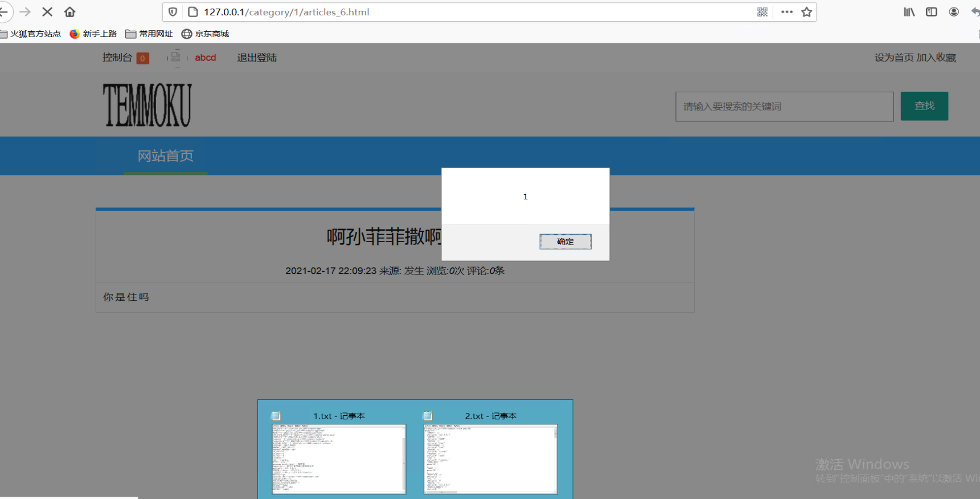This screenshot has width=980, height=499.
Task: Open the 火狐官方站点 bookmark
Action: pyautogui.click(x=31, y=34)
